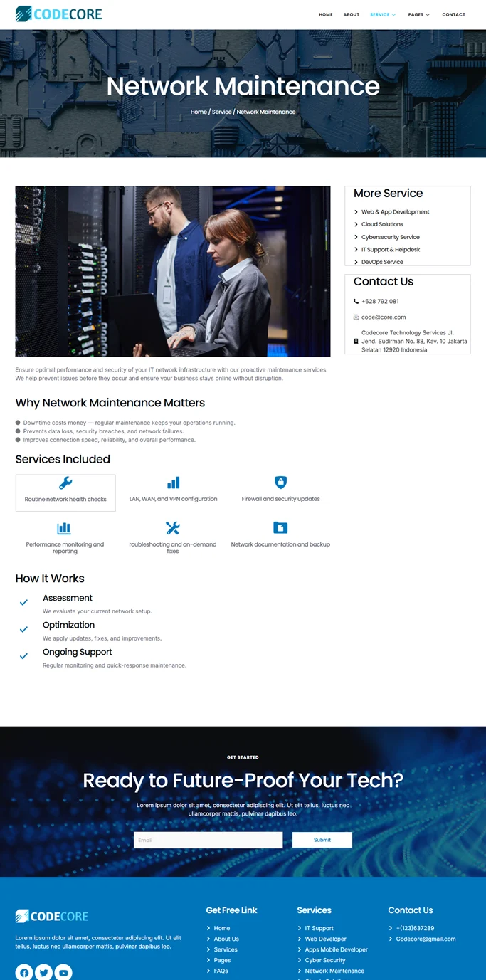Click the Email input field
This screenshot has width=486, height=980.
208,840
